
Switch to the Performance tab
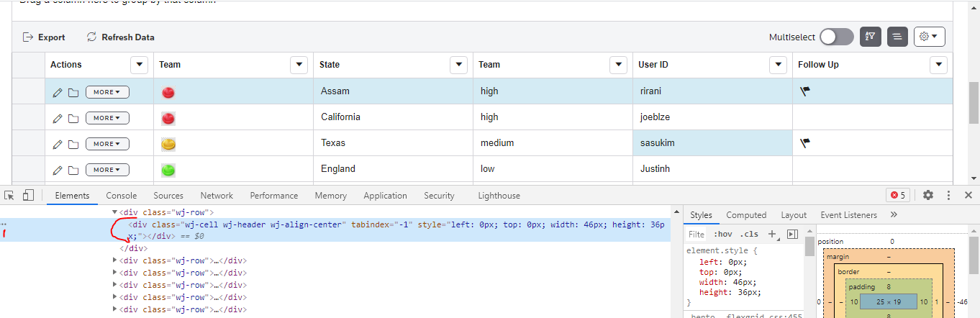coord(274,196)
